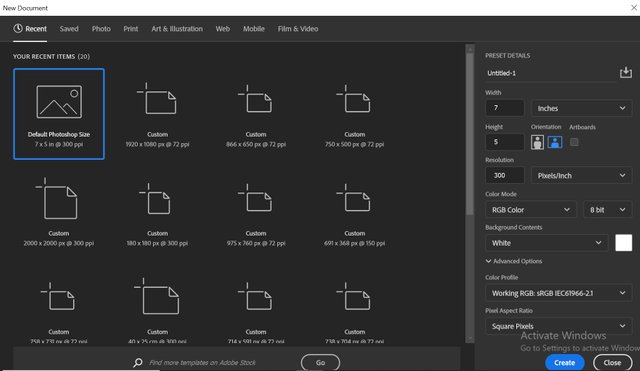The image size is (640, 371).
Task: Switch to the Film & Video tab
Action: coord(298,29)
